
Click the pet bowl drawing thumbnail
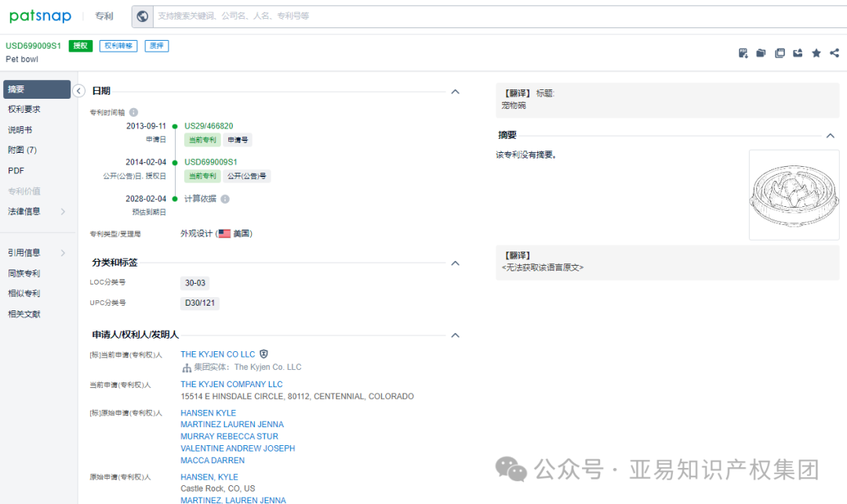pos(794,195)
